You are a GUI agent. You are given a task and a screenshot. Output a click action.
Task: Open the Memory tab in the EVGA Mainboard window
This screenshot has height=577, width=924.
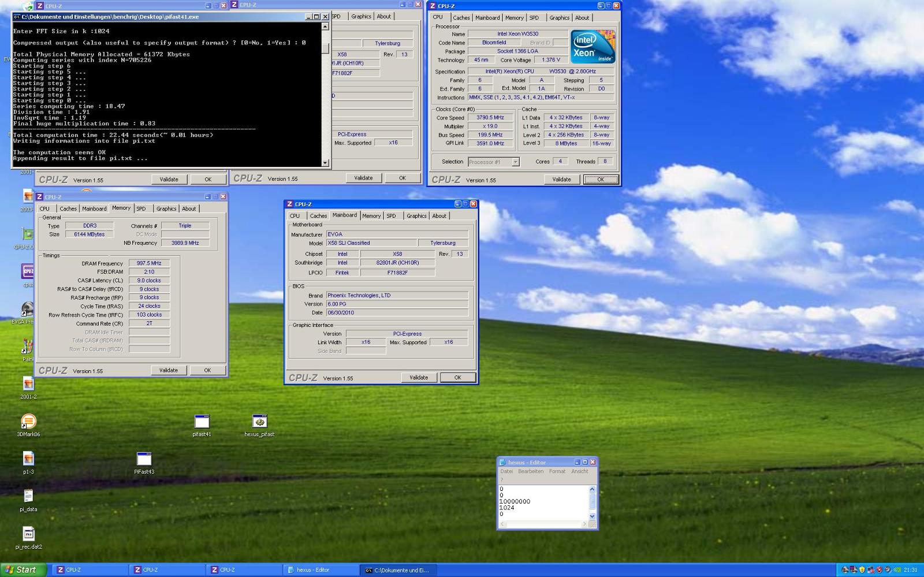click(x=371, y=216)
